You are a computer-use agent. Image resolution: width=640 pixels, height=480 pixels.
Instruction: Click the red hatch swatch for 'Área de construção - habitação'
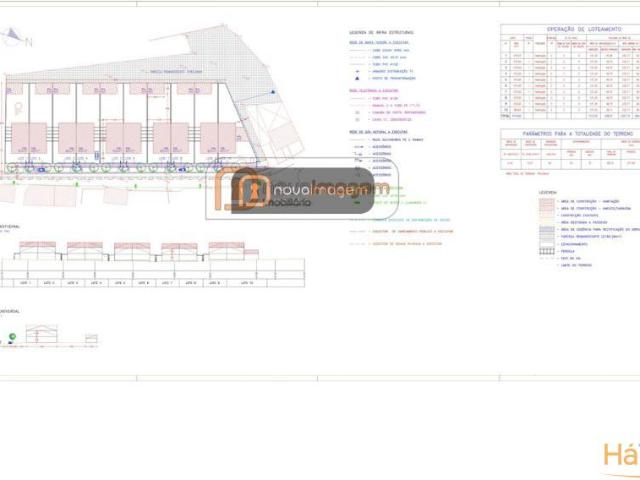pos(547,201)
